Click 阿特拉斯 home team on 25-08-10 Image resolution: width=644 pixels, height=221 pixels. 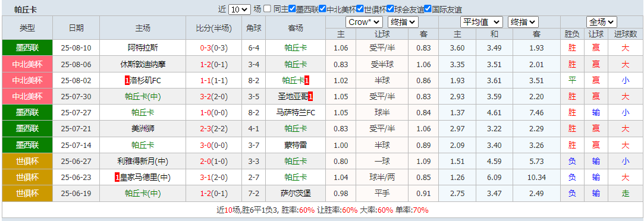(x=143, y=48)
